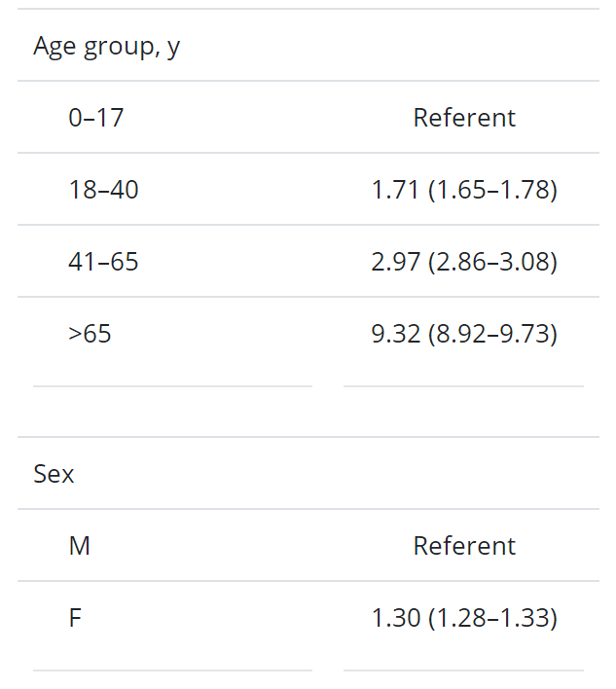Image resolution: width=616 pixels, height=689 pixels.
Task: Click the number 1.71 in 18–40 row
Action: click(x=395, y=190)
